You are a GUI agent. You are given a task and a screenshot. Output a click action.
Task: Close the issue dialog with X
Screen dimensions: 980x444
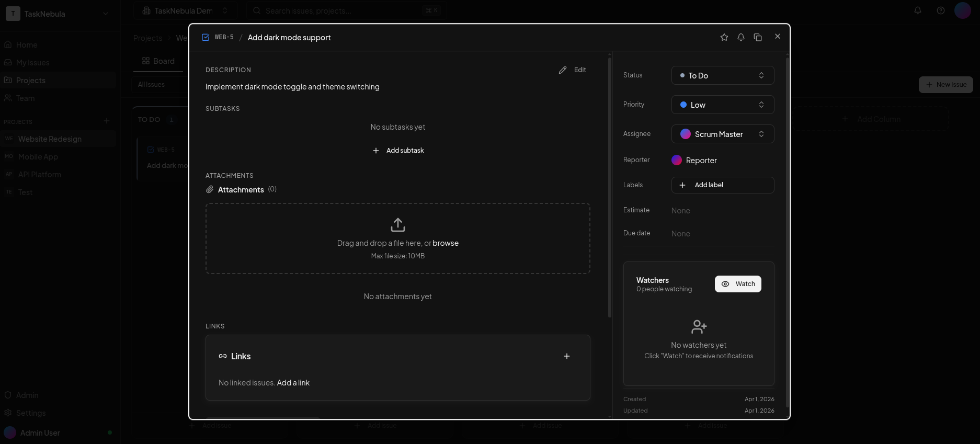pyautogui.click(x=778, y=36)
